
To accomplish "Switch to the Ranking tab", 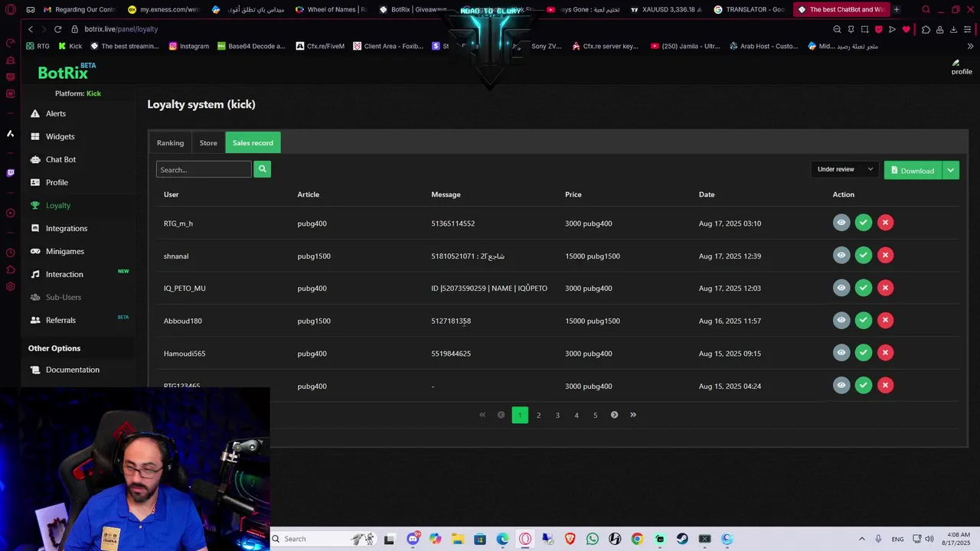I will point(170,143).
